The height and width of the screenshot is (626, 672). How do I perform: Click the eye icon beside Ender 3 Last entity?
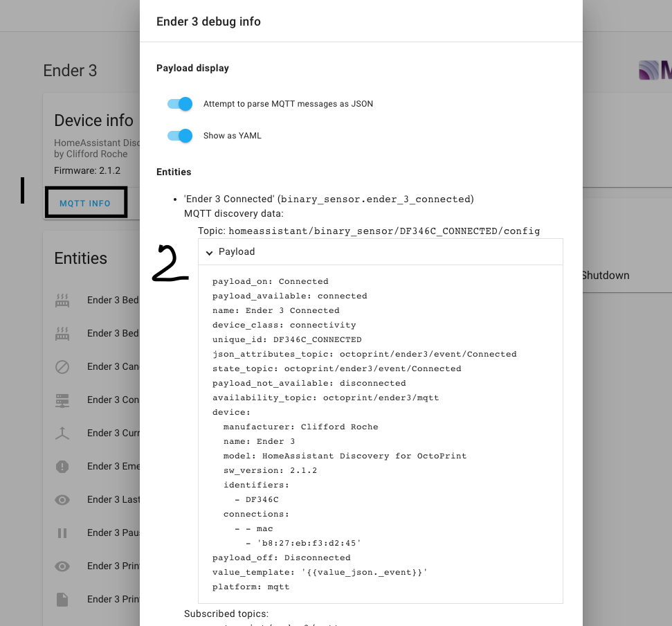coord(62,499)
